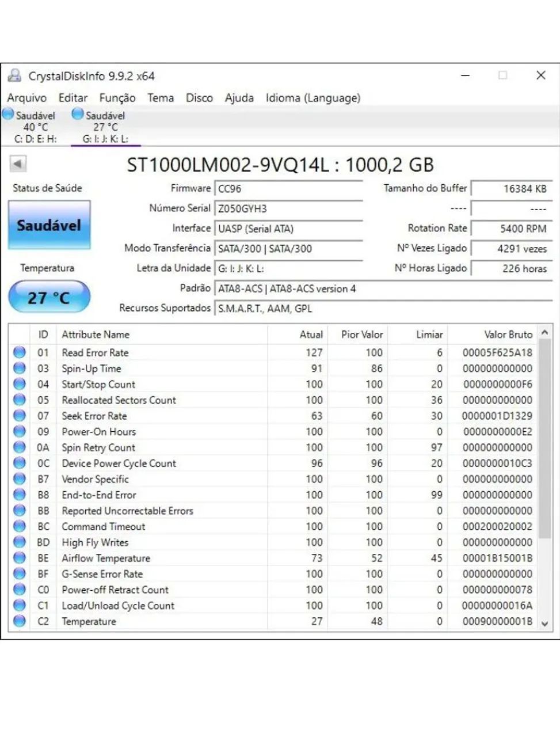
Task: Click the Saudável health status button
Action: 49,225
